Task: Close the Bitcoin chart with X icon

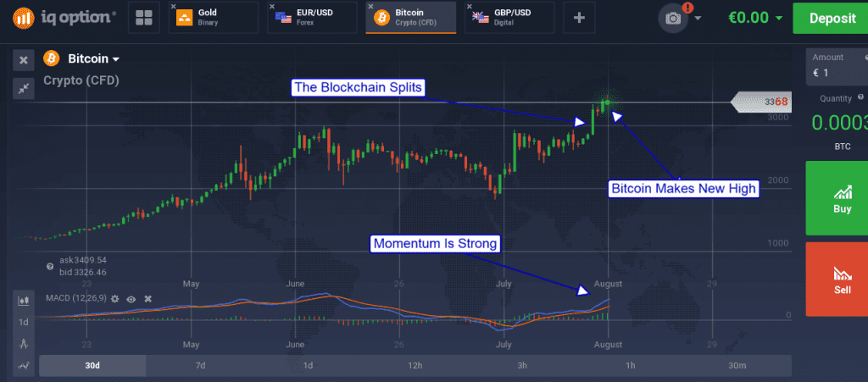Action: (x=23, y=60)
